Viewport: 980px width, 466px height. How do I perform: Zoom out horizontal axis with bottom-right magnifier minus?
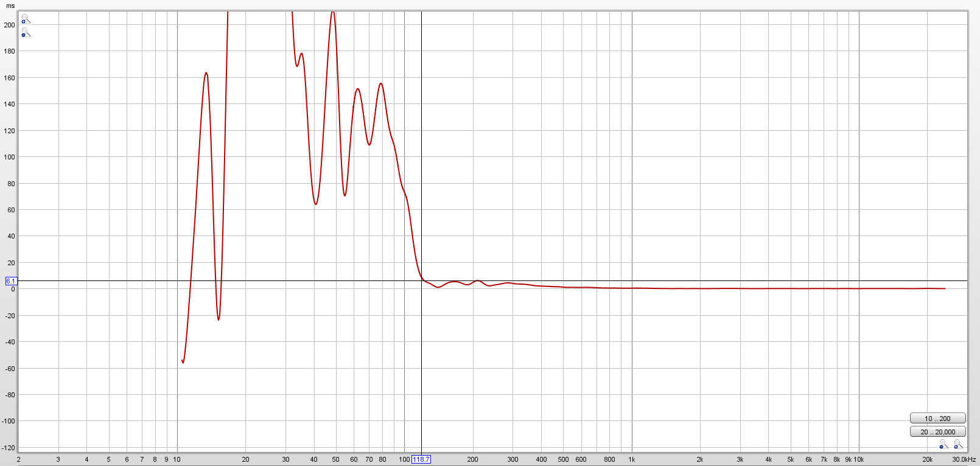pyautogui.click(x=943, y=444)
